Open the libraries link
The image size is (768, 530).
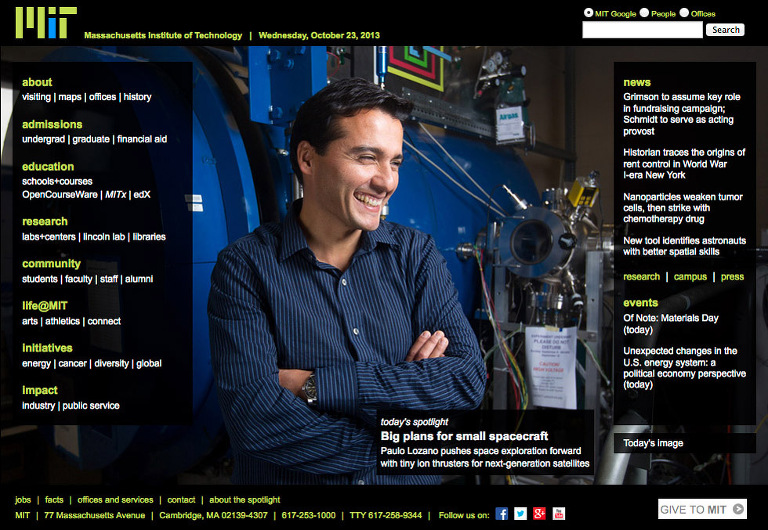[x=149, y=237]
